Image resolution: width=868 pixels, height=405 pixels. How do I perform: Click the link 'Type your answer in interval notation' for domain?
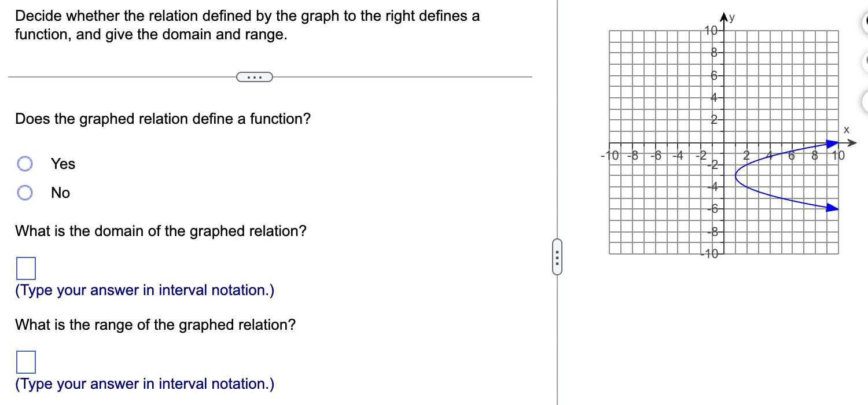tap(145, 290)
